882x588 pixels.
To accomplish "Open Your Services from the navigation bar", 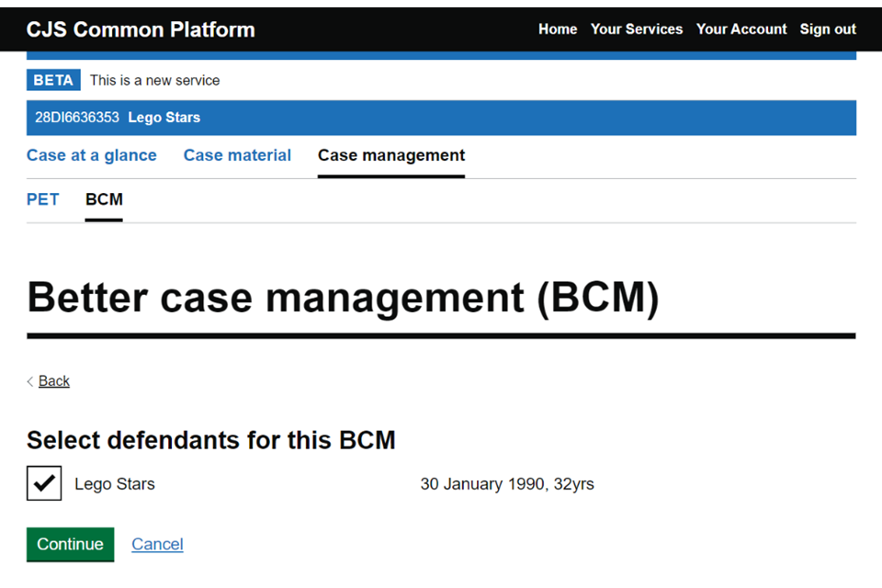I will (x=637, y=28).
